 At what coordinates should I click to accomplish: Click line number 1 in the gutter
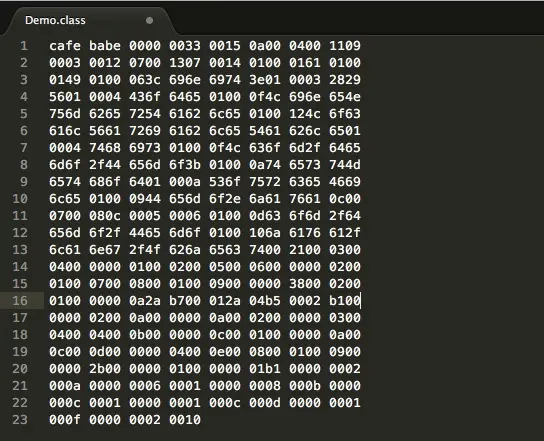pos(24,45)
